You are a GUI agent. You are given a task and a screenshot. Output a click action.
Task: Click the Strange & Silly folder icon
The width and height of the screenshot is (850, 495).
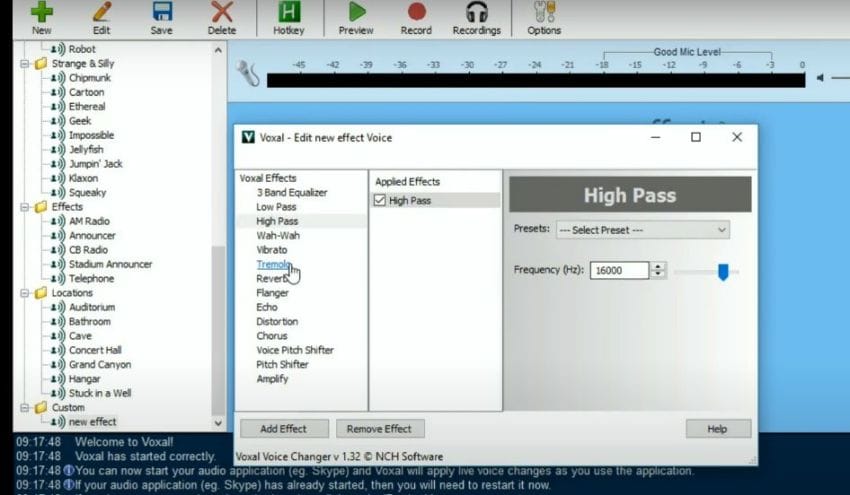(41, 63)
